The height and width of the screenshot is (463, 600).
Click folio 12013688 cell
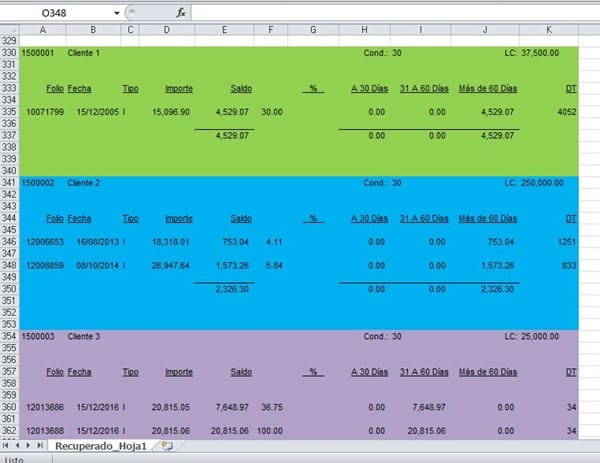pos(45,431)
